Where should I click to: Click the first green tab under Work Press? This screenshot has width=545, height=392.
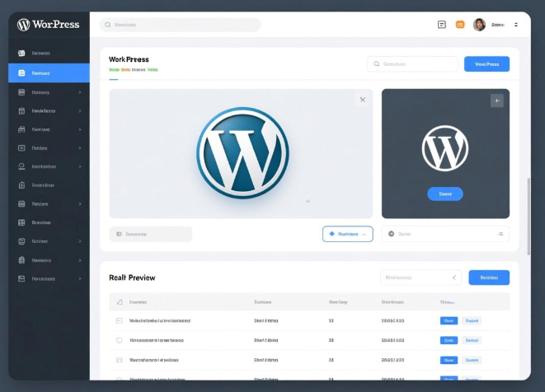[x=114, y=70]
